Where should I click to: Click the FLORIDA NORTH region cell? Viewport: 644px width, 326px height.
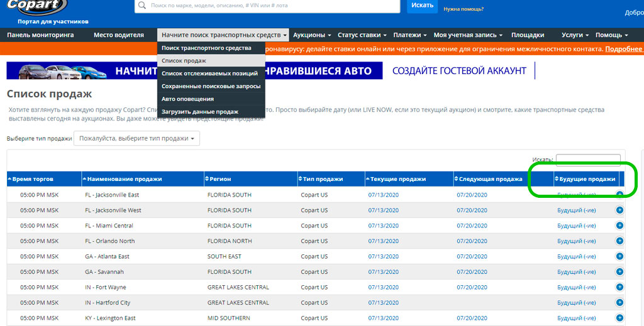coord(230,241)
